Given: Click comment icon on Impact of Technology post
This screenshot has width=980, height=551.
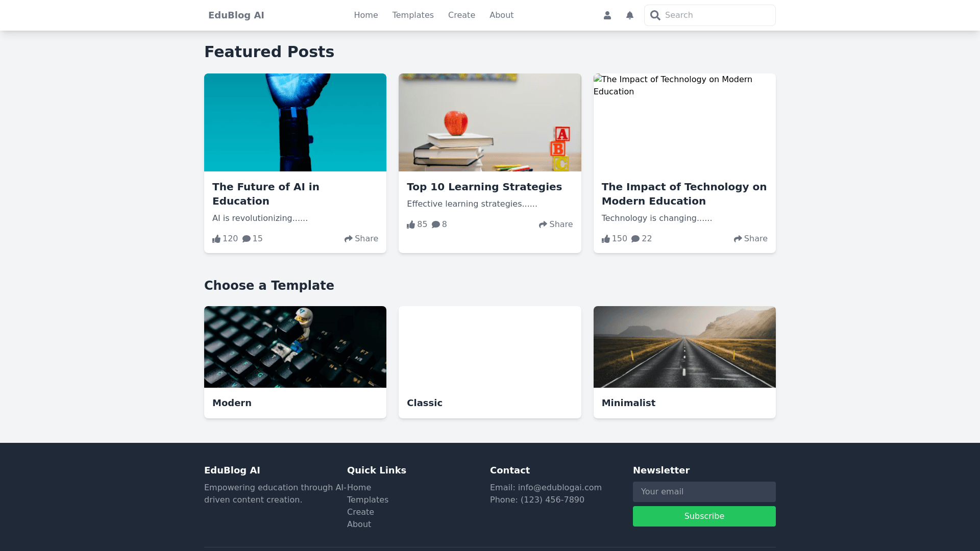Looking at the screenshot, I should click(635, 239).
